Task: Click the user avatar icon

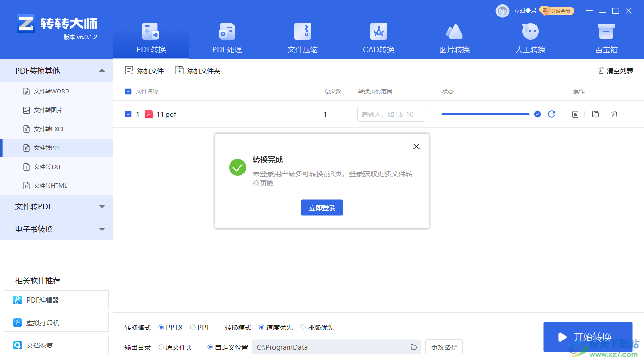Action: point(503,11)
